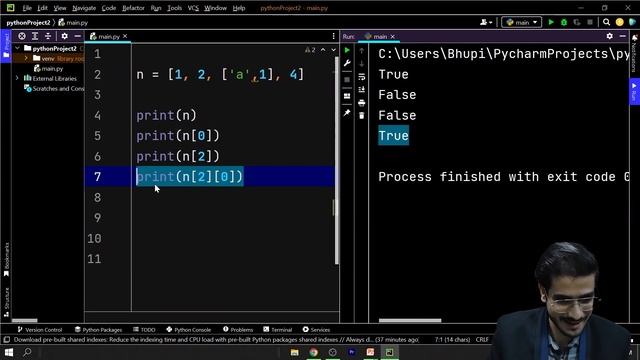Image resolution: width=640 pixels, height=360 pixels.
Task: Rerun main with green play in Run panel
Action: [347, 50]
